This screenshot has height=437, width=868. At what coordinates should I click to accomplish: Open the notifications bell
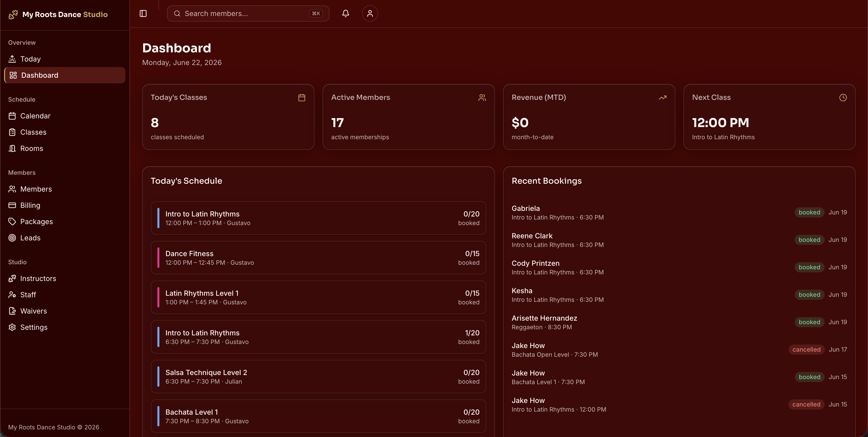point(345,13)
